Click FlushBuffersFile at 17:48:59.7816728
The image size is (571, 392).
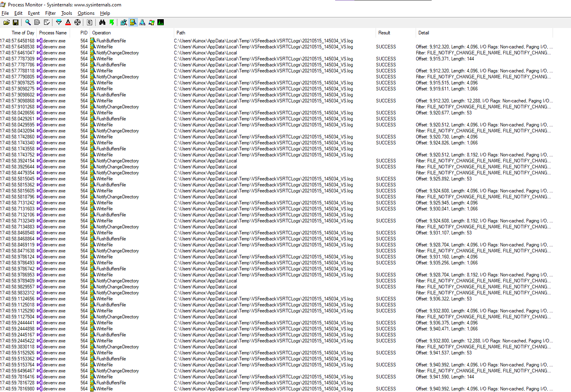coord(111,383)
